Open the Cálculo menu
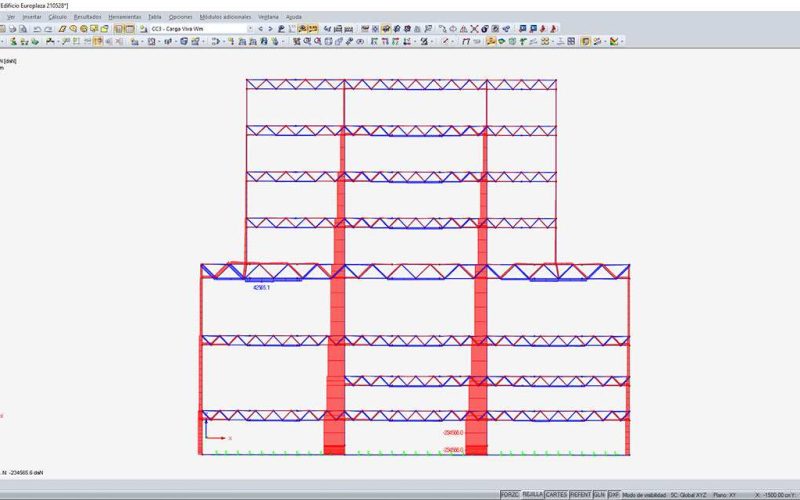The width and height of the screenshot is (800, 500). tap(58, 17)
